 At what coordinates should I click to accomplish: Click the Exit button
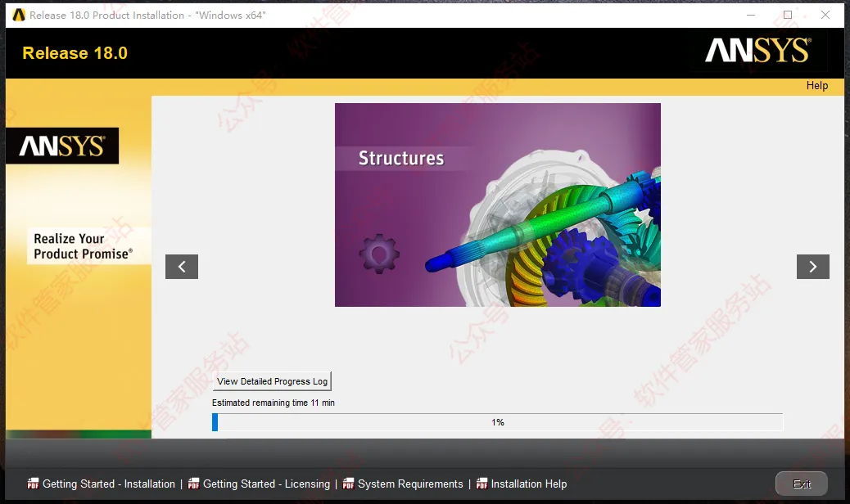pos(801,484)
